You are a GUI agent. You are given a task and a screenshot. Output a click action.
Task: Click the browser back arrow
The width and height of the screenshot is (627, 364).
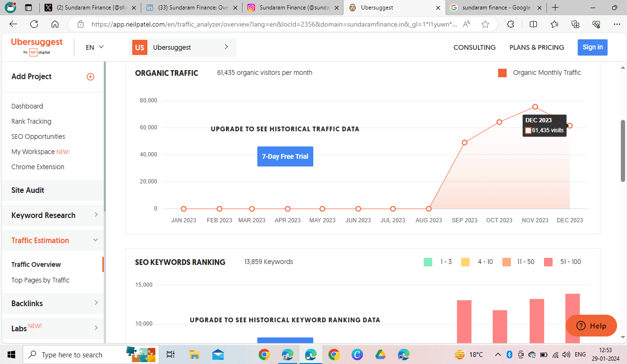pos(13,24)
